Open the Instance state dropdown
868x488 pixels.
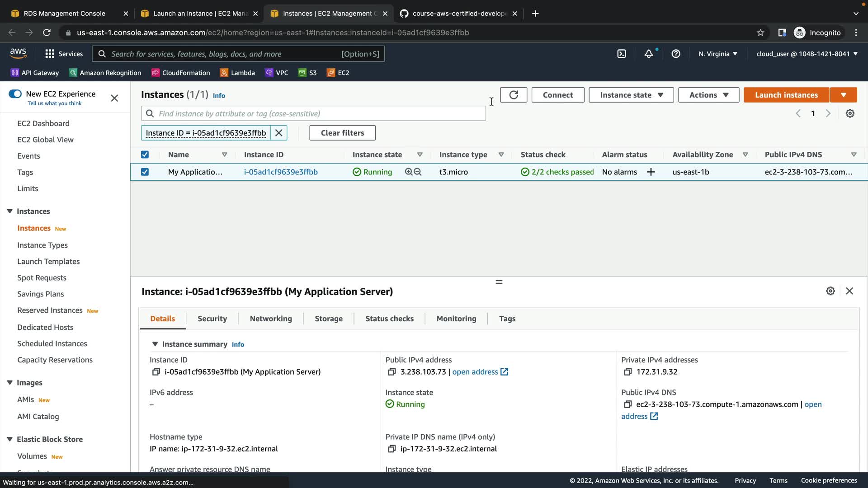tap(631, 95)
